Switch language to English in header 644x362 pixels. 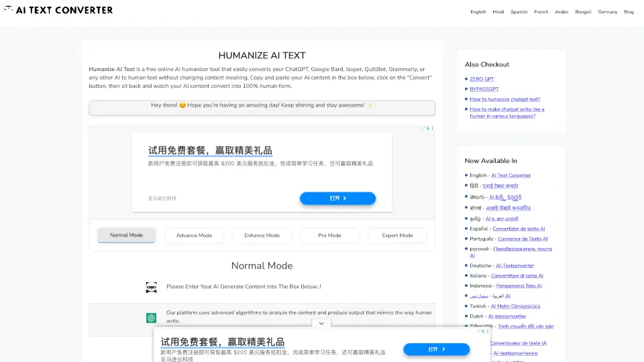coord(478,12)
